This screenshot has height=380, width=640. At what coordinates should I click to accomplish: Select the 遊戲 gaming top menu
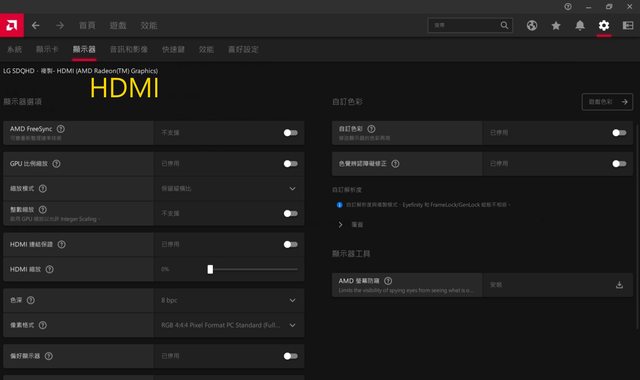(118, 25)
